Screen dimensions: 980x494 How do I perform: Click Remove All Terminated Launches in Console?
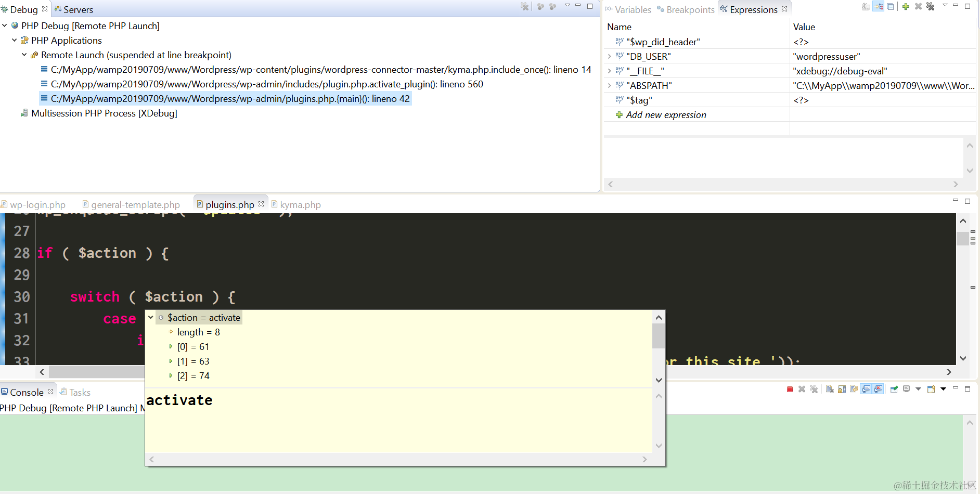point(814,389)
